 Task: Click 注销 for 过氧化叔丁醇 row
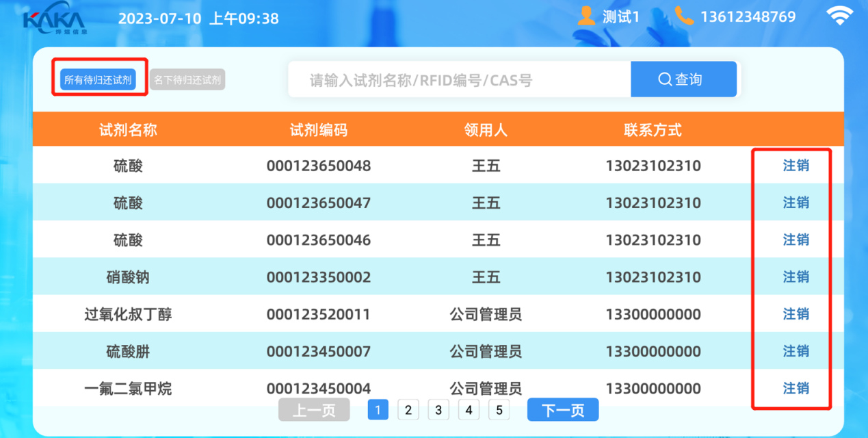pyautogui.click(x=795, y=314)
